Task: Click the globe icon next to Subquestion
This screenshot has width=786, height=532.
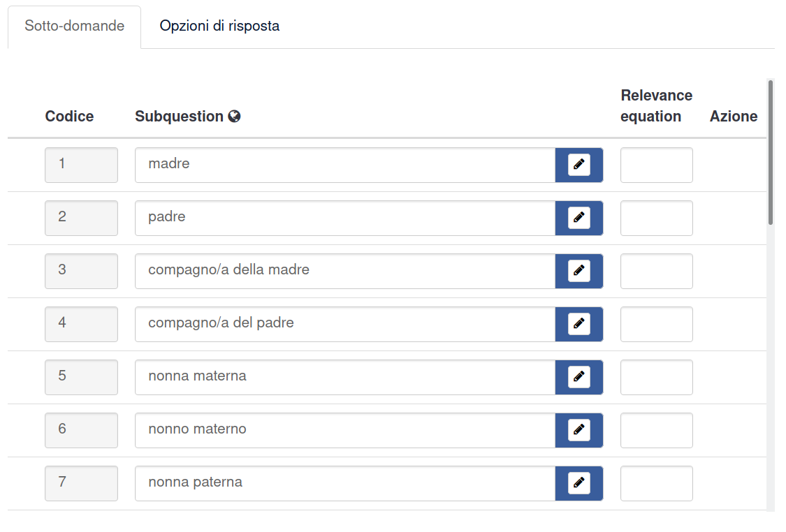Action: pos(235,117)
